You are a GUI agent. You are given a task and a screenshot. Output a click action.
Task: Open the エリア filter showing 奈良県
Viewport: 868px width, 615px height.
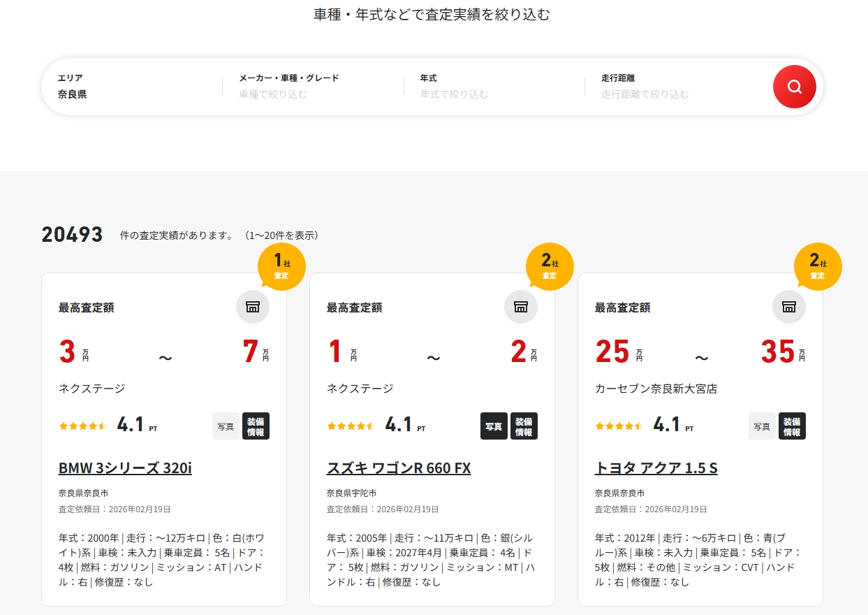click(133, 87)
